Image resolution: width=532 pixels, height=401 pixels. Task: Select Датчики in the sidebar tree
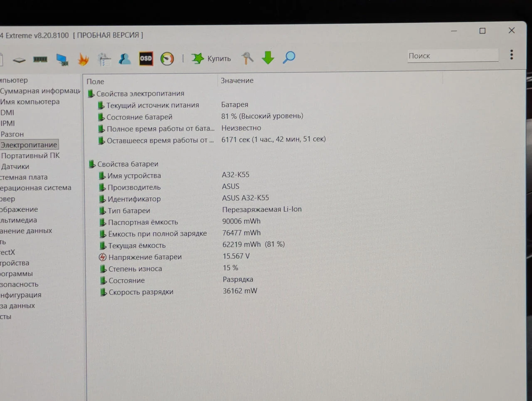pyautogui.click(x=15, y=166)
